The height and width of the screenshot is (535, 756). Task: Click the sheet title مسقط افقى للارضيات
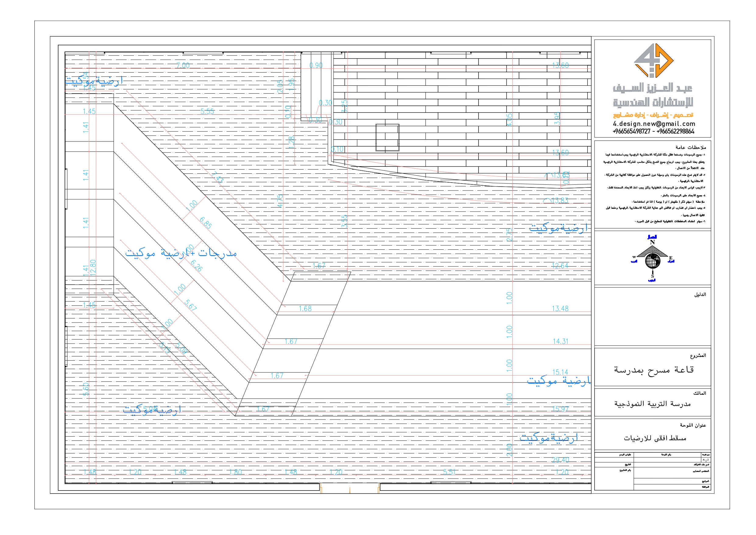(655, 438)
